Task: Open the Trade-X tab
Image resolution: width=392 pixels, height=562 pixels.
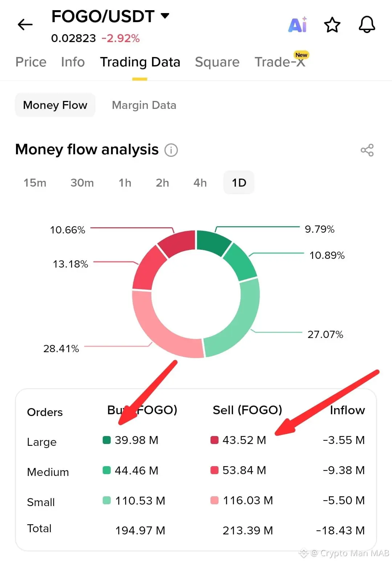Action: [x=280, y=62]
